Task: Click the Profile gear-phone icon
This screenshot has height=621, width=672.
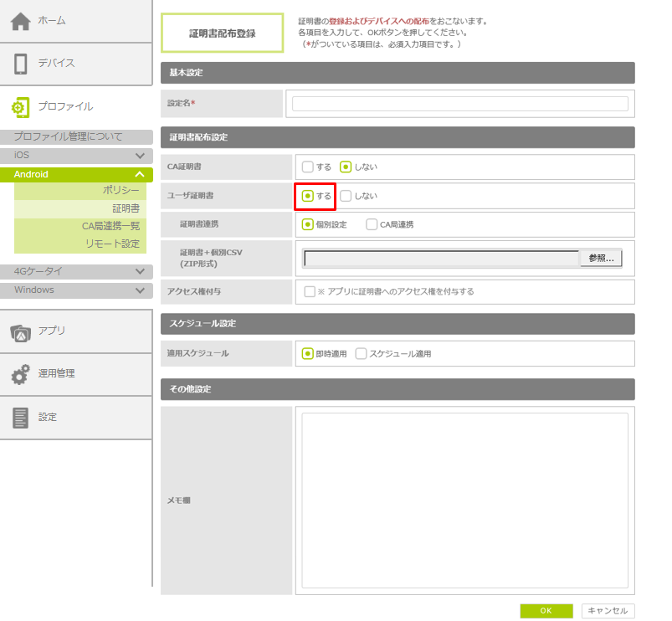Action: point(21,107)
